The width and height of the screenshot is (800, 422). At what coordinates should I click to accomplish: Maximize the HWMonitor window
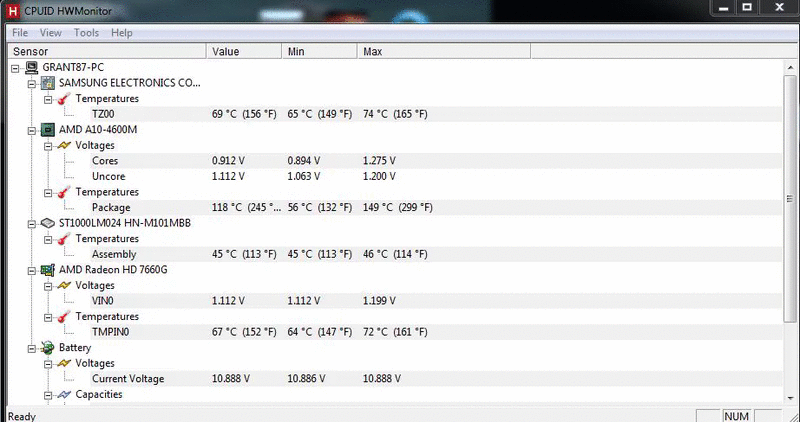747,8
